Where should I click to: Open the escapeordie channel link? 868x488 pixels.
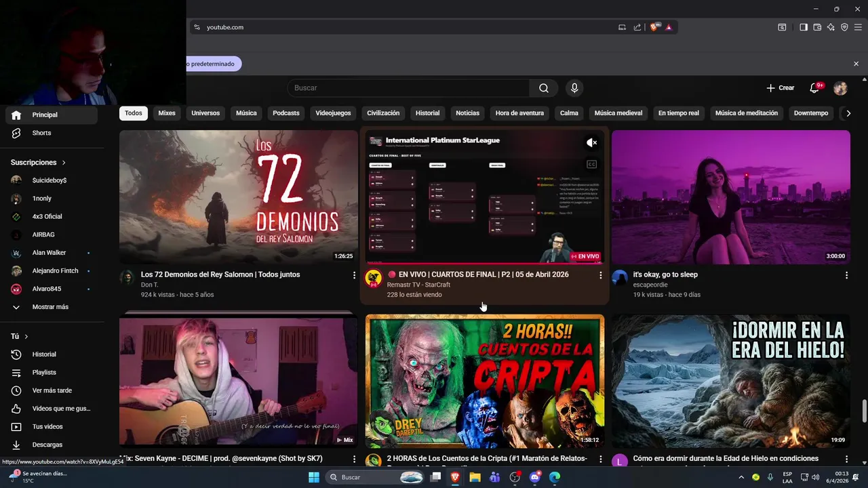pos(650,285)
